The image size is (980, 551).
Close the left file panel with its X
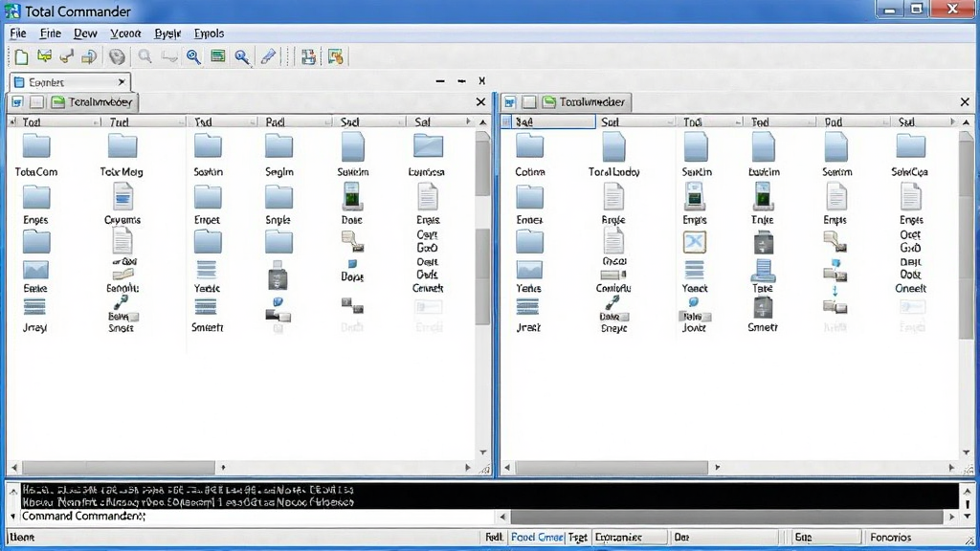(x=480, y=101)
